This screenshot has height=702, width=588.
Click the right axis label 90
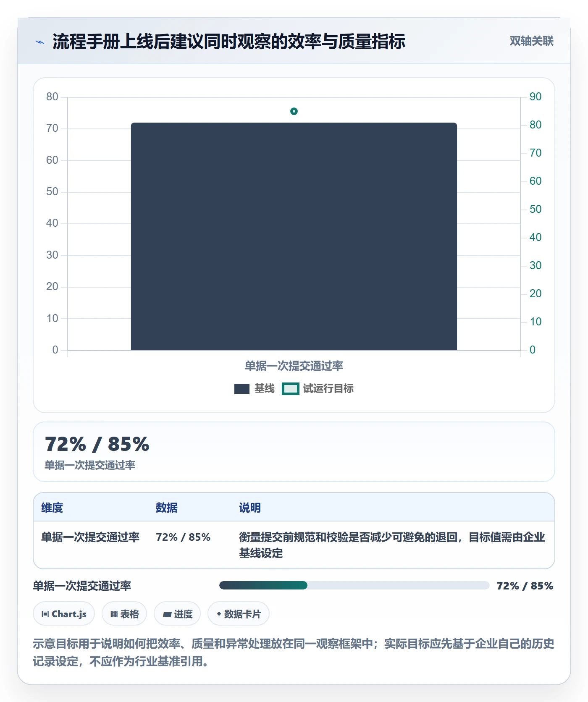tap(535, 97)
